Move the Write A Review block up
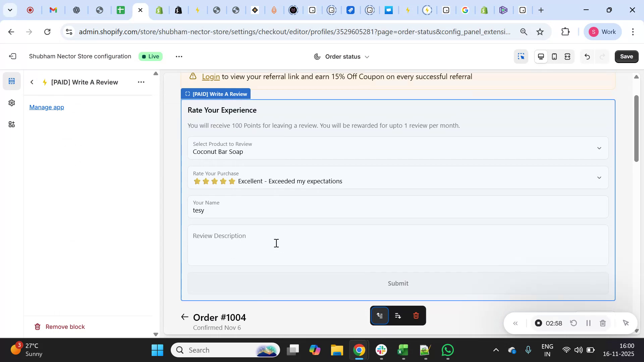The image size is (644, 362). click(x=380, y=315)
